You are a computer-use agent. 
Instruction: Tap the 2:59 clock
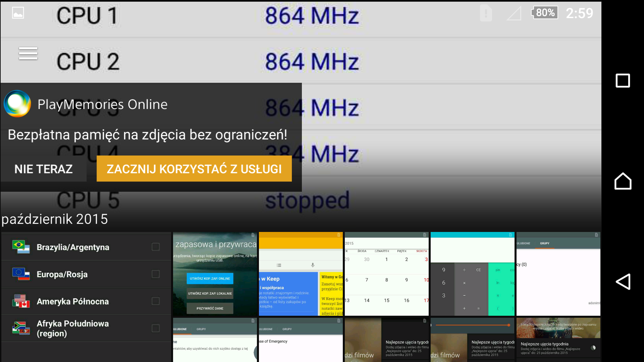tap(580, 13)
